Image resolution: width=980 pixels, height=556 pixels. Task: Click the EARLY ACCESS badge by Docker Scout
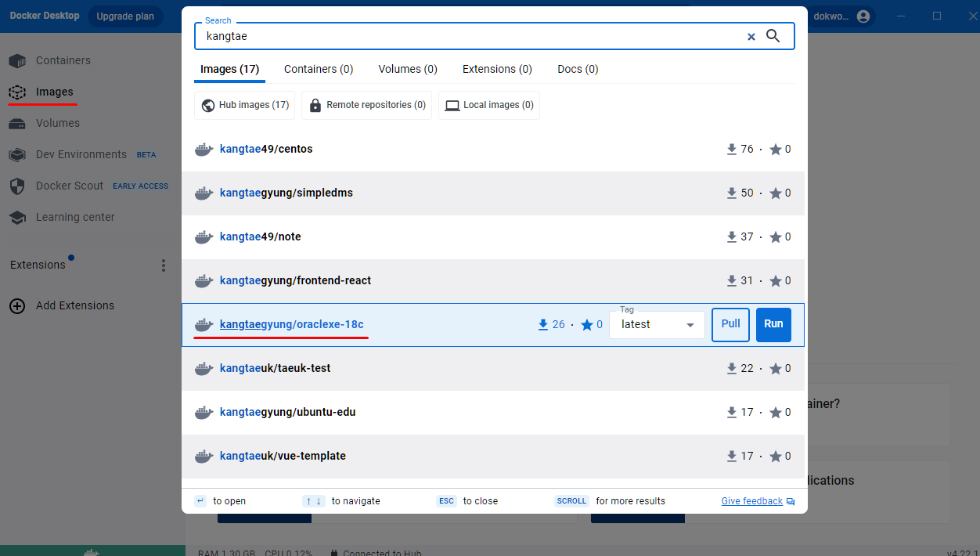[140, 186]
